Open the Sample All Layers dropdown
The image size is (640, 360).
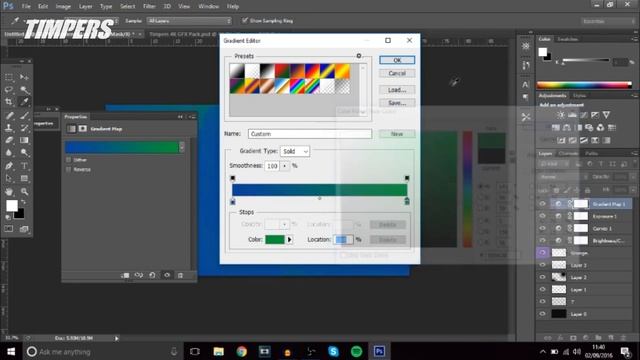[189, 20]
